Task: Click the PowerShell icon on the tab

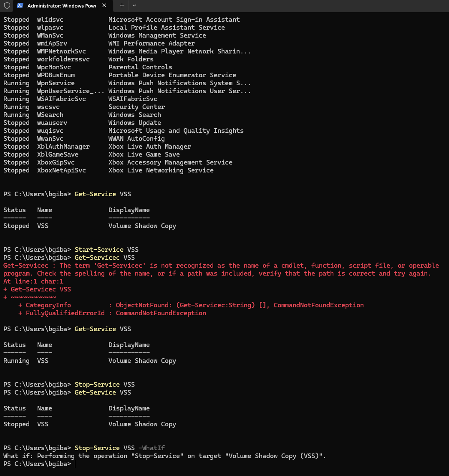Action: click(x=19, y=6)
